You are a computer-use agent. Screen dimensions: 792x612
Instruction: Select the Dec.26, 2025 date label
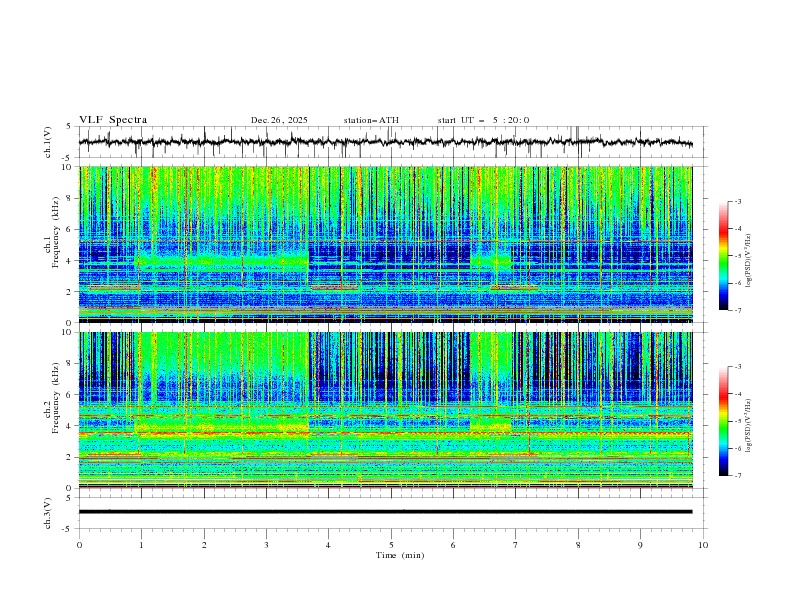pyautogui.click(x=279, y=120)
